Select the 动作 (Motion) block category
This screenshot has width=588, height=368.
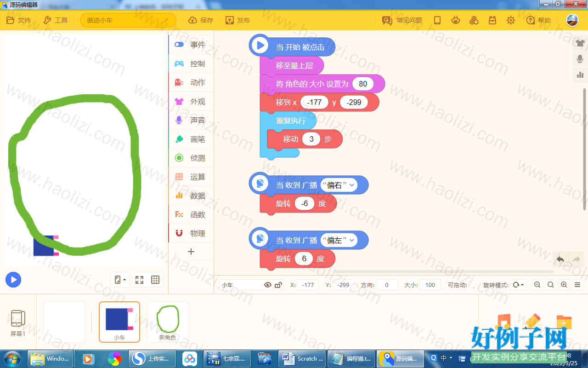(x=191, y=82)
